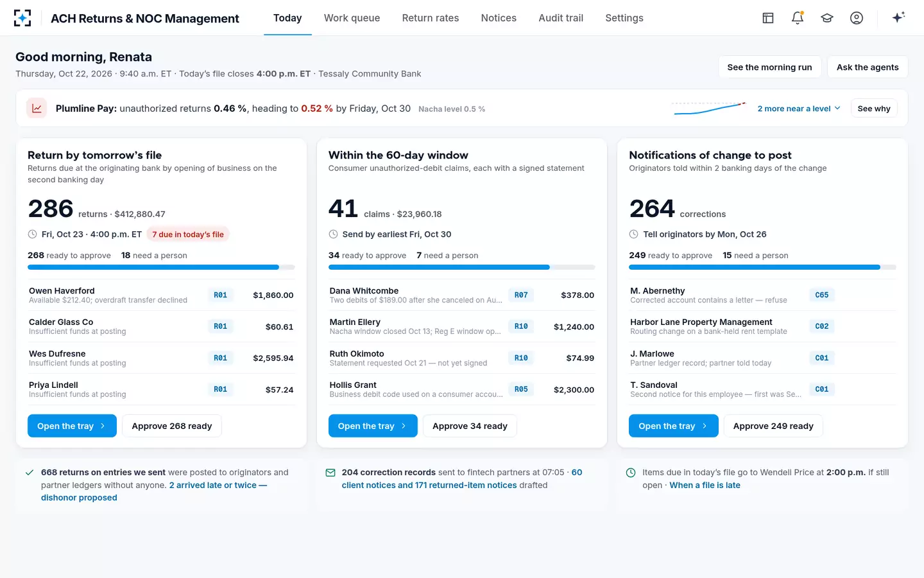Open the layout panel icon
The width and height of the screenshot is (924, 578).
pos(768,18)
